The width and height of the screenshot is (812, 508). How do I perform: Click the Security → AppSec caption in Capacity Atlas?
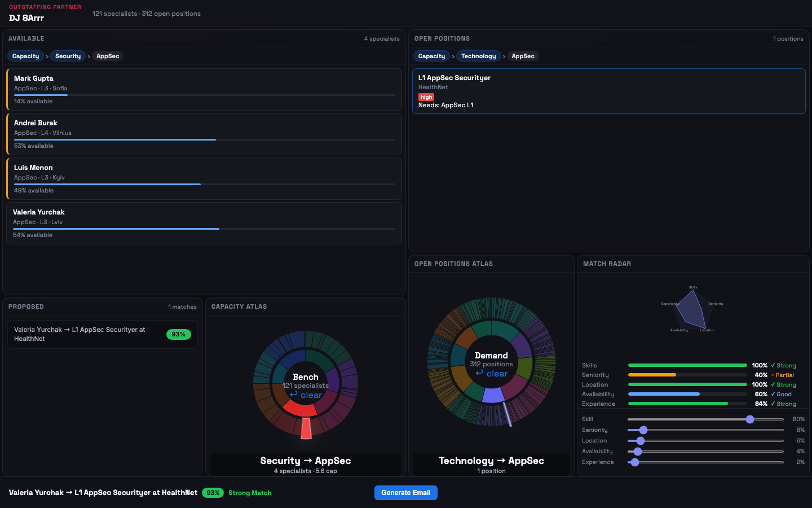(x=306, y=461)
